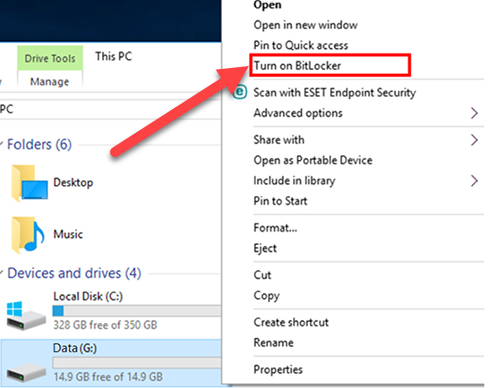This screenshot has height=388, width=493.
Task: Choose Format... from the context menu
Action: coord(275,228)
